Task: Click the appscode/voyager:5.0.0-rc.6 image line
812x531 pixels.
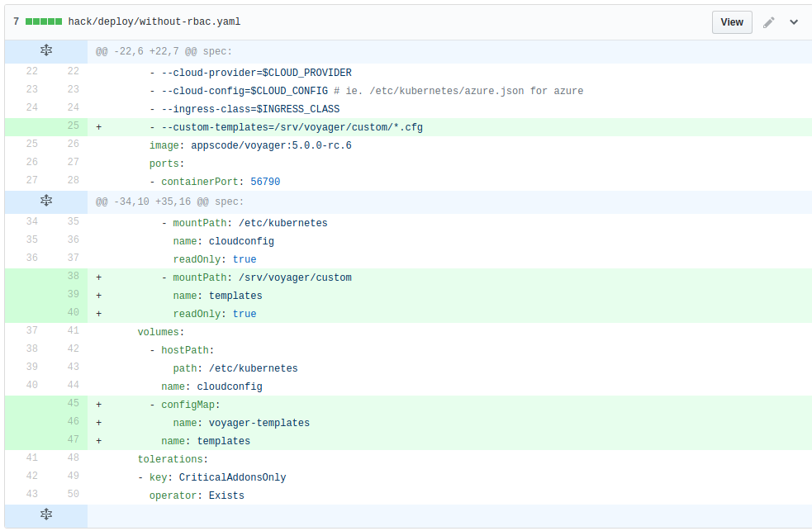Action: click(x=250, y=145)
